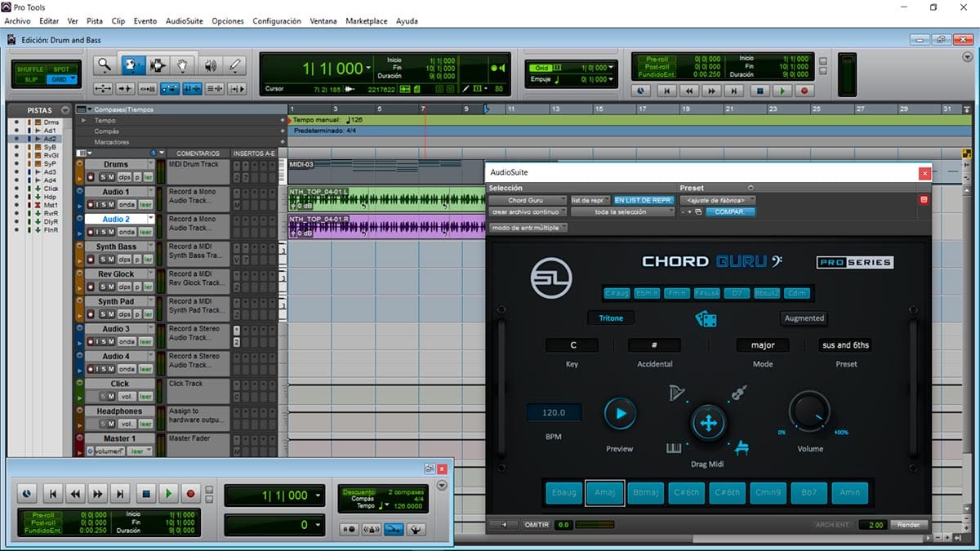Open the PISTAS track list menu
This screenshot has height=551, width=980.
click(x=65, y=110)
